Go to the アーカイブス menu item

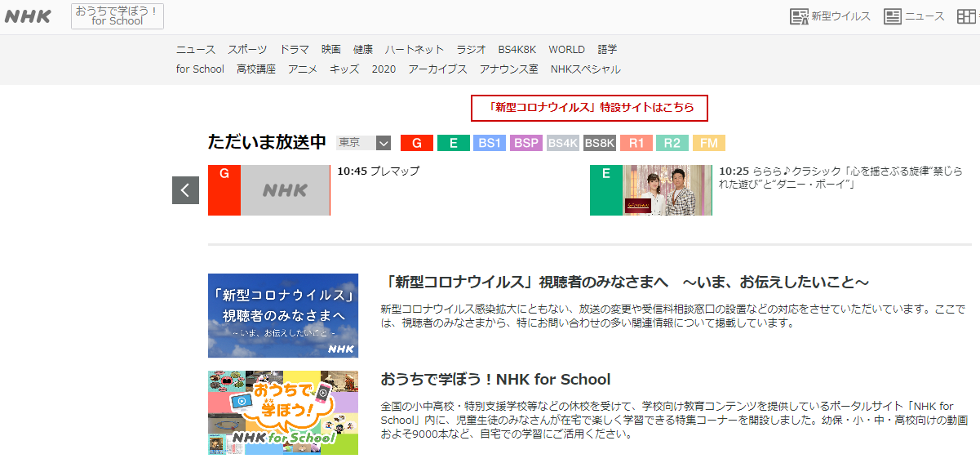click(x=437, y=69)
